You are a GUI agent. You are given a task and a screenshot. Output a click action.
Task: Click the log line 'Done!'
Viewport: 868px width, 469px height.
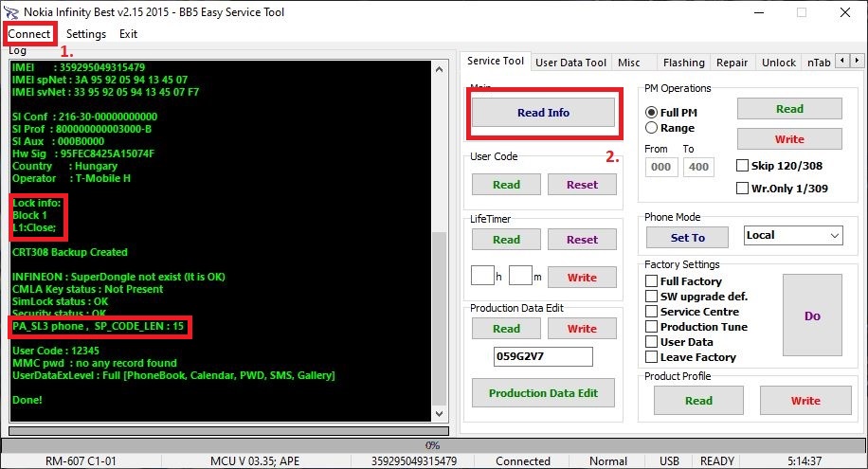click(x=27, y=400)
